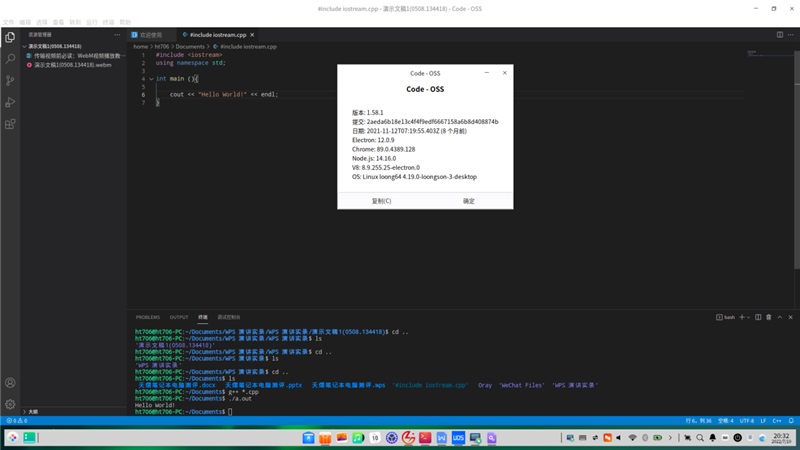Open the Extensions view
Image resolution: width=800 pixels, height=450 pixels.
[x=10, y=125]
